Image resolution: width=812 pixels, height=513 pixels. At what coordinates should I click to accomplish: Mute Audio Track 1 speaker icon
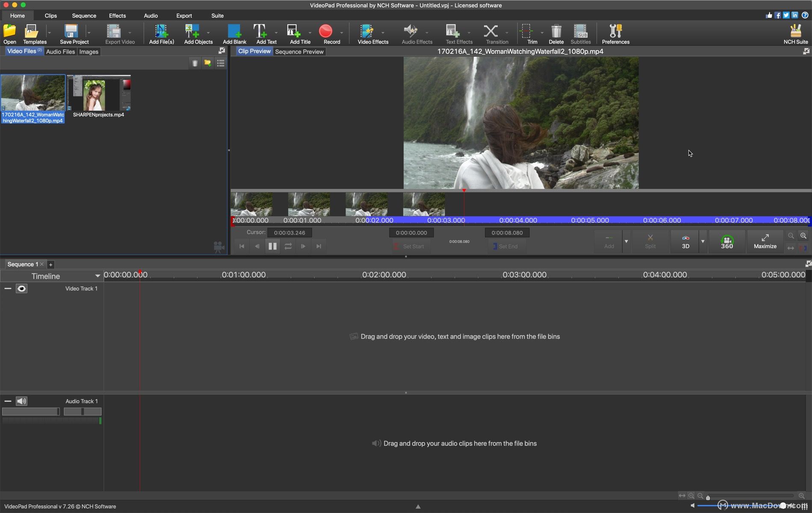pyautogui.click(x=21, y=401)
